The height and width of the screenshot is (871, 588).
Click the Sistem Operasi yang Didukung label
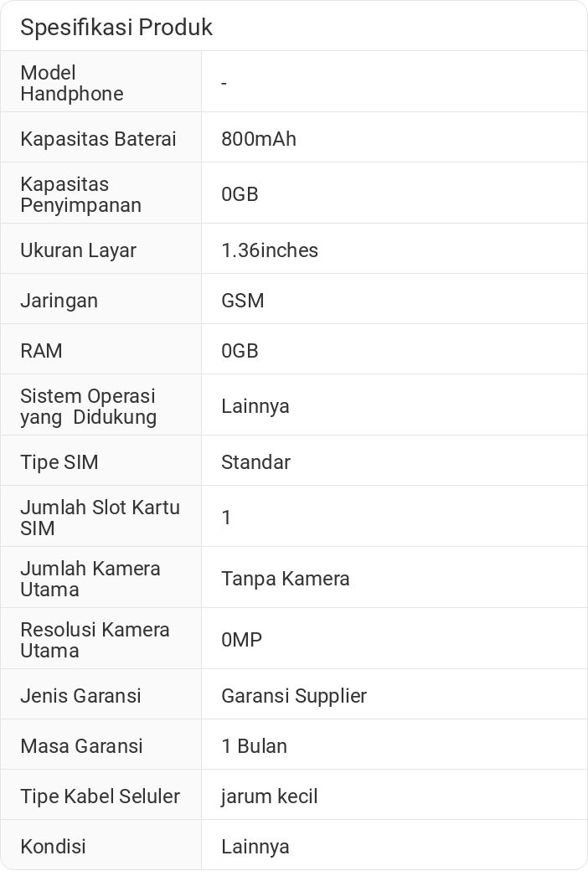(x=88, y=406)
